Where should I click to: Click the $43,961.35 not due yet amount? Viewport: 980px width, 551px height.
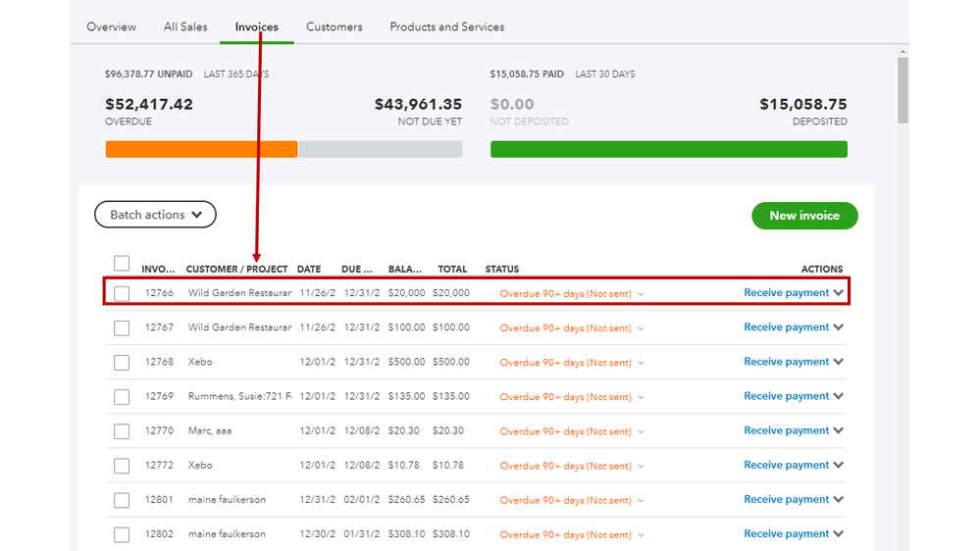click(418, 104)
